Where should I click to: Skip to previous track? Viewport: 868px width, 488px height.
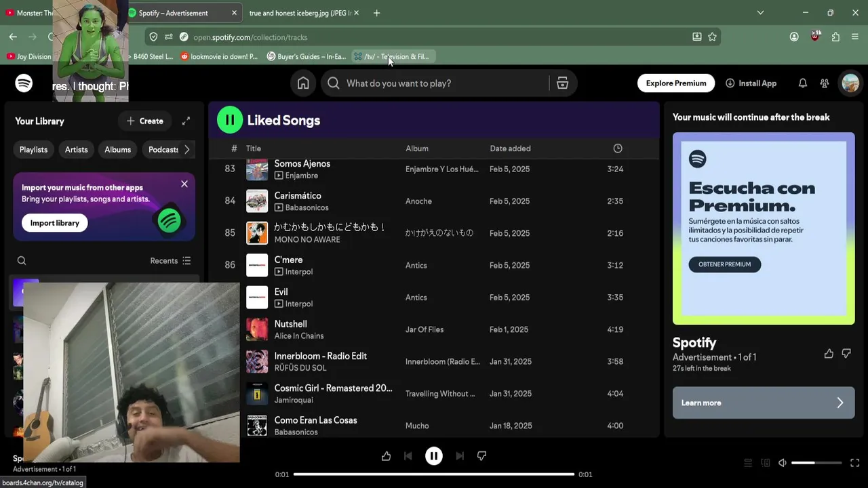point(408,456)
